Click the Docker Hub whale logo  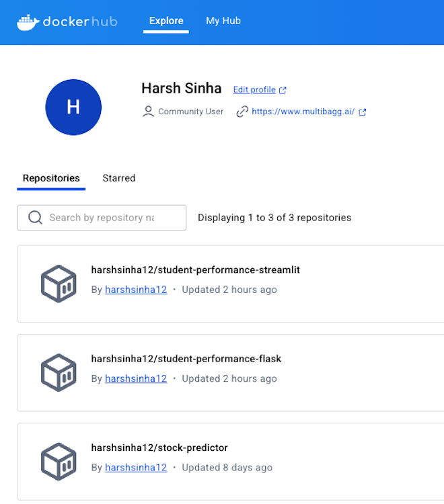[28, 22]
